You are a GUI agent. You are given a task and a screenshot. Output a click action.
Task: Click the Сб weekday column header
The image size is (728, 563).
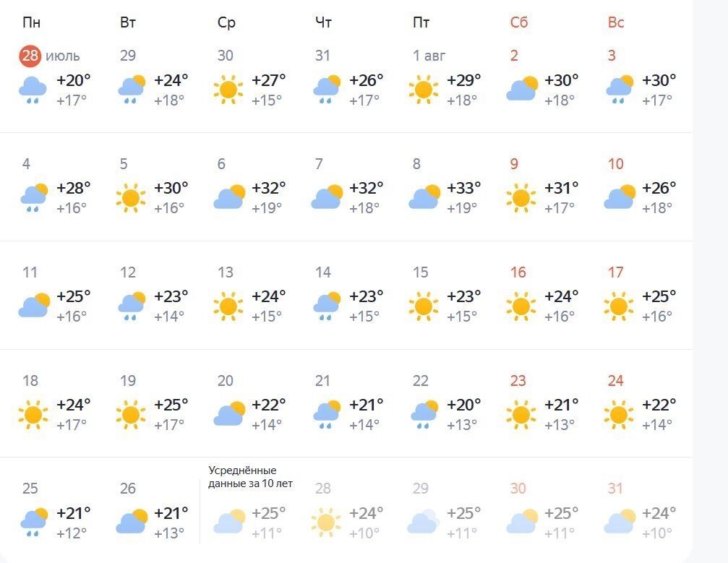point(519,22)
